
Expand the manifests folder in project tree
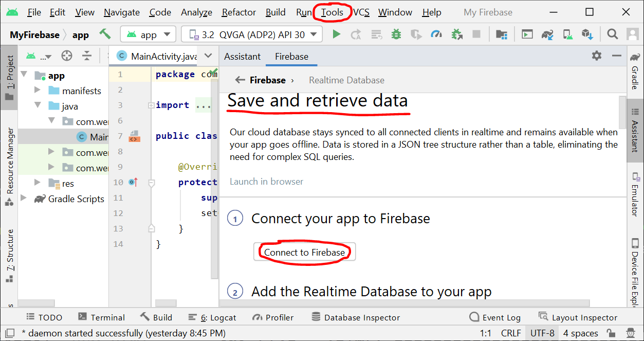point(37,91)
